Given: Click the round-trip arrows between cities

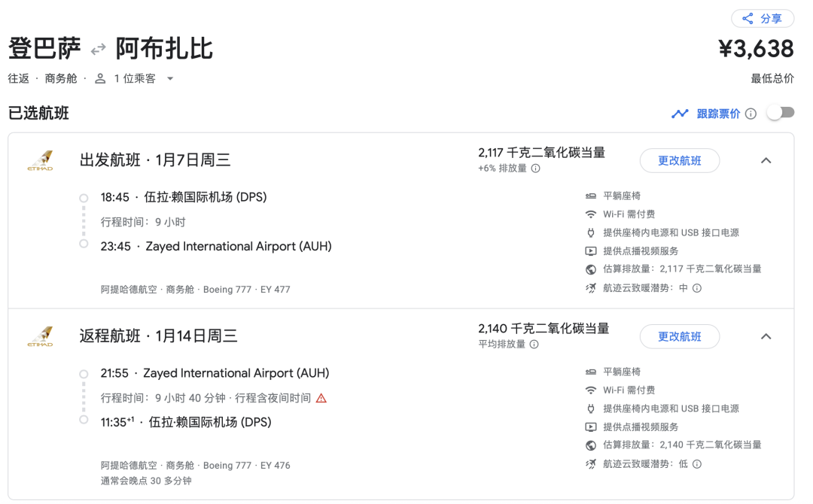Looking at the screenshot, I should pyautogui.click(x=98, y=50).
